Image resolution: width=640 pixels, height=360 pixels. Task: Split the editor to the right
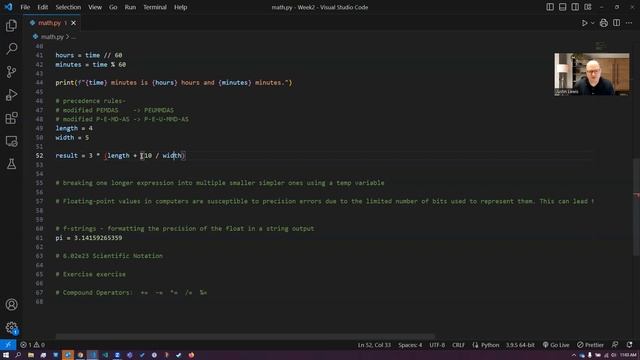616,23
